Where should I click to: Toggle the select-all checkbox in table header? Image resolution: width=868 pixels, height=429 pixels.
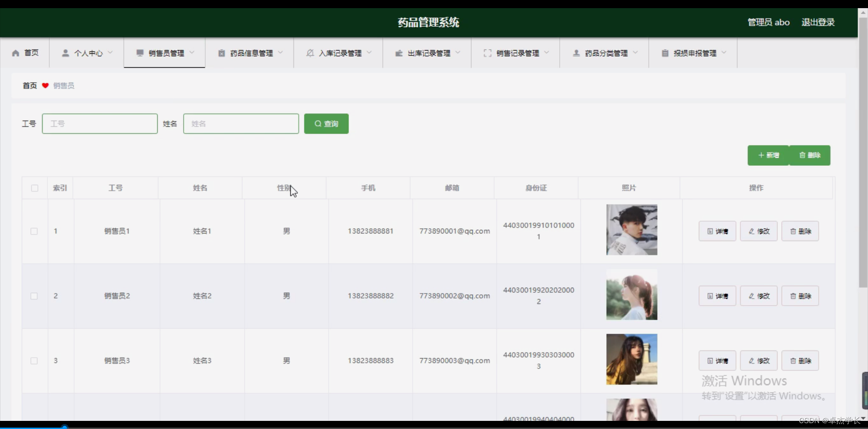click(x=34, y=188)
